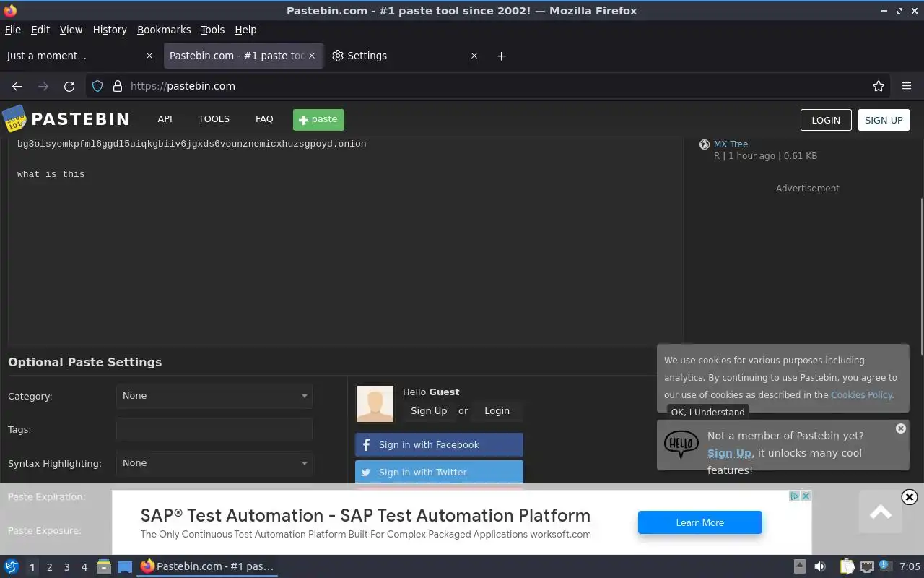The width and height of the screenshot is (924, 578).
Task: Click Learn More in the ad
Action: tap(699, 522)
